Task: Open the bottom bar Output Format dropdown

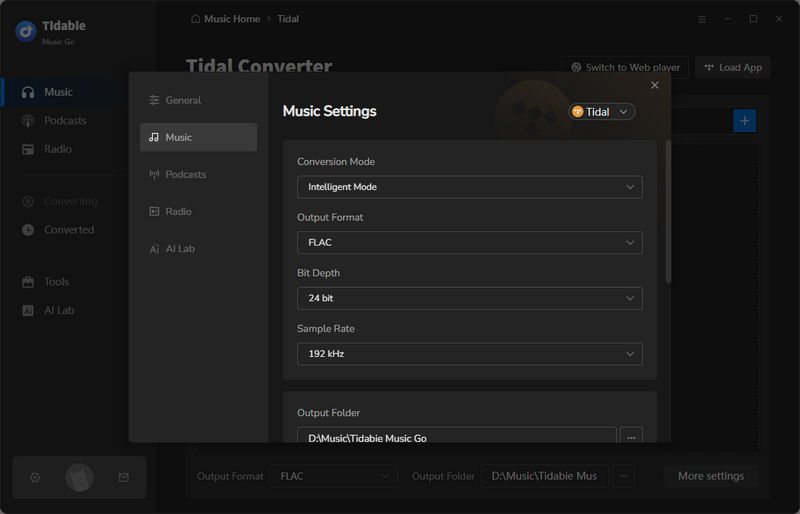Action: [333, 476]
